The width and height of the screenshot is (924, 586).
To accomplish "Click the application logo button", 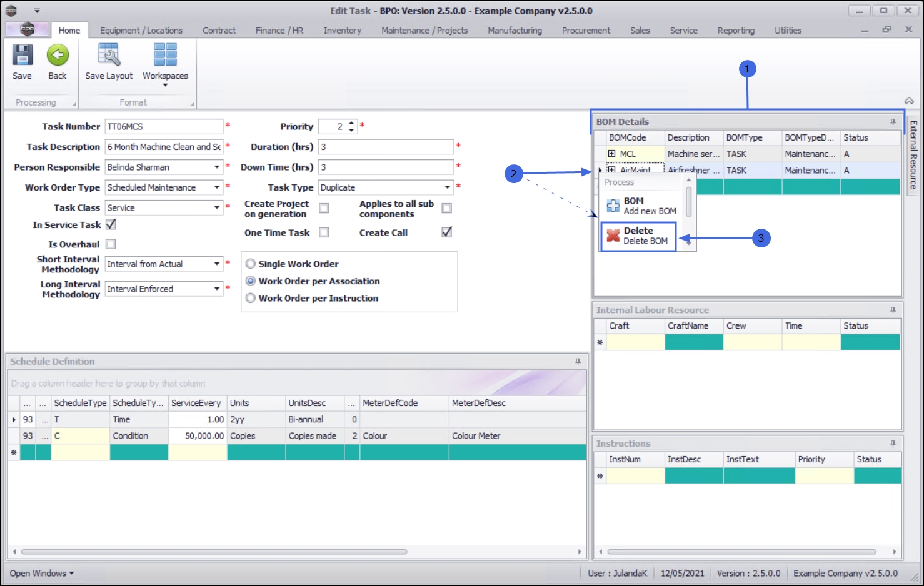I will (27, 29).
